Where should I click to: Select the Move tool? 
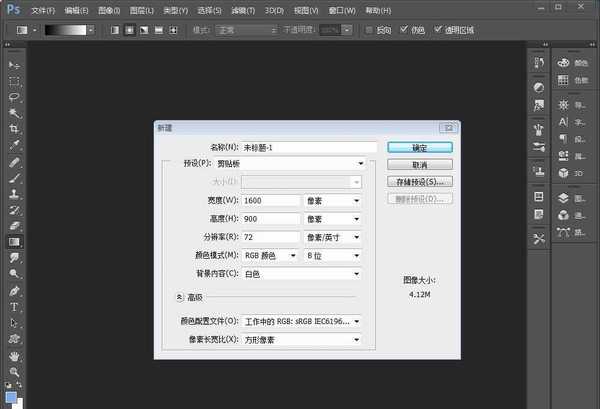point(14,64)
